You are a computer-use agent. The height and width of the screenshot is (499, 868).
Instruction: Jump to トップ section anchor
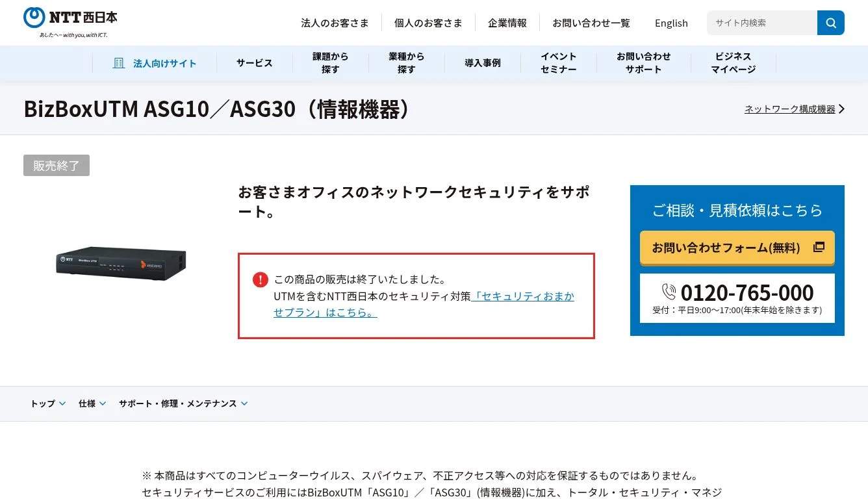tap(48, 403)
